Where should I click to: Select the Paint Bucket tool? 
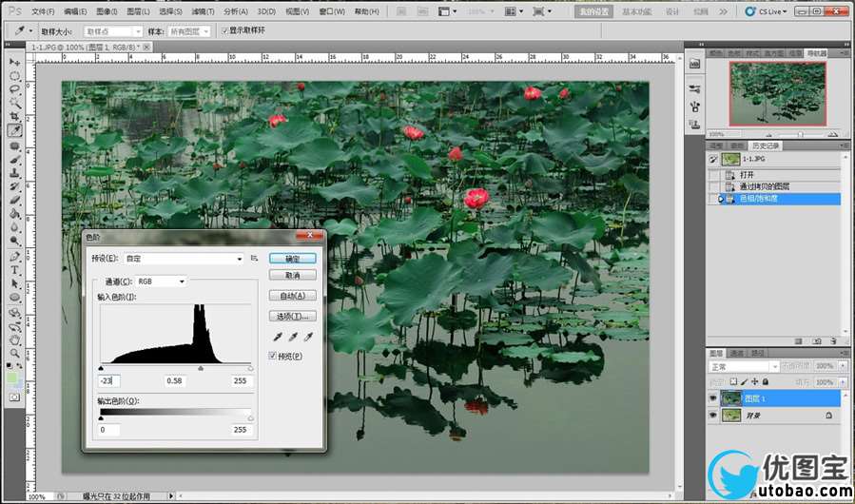pyautogui.click(x=14, y=214)
